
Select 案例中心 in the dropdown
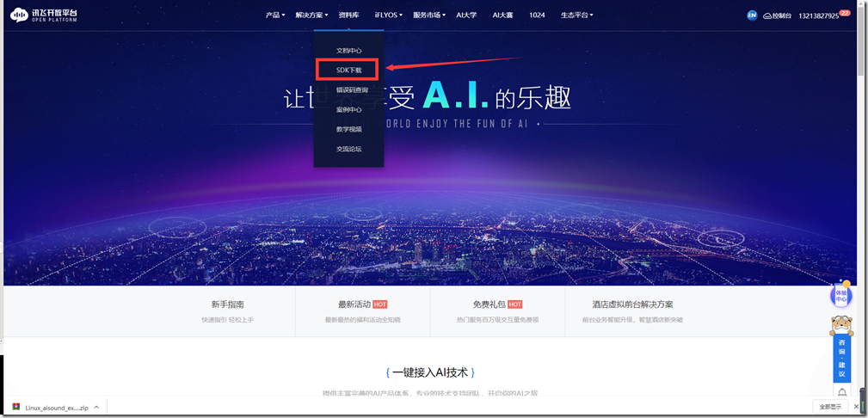coord(348,109)
